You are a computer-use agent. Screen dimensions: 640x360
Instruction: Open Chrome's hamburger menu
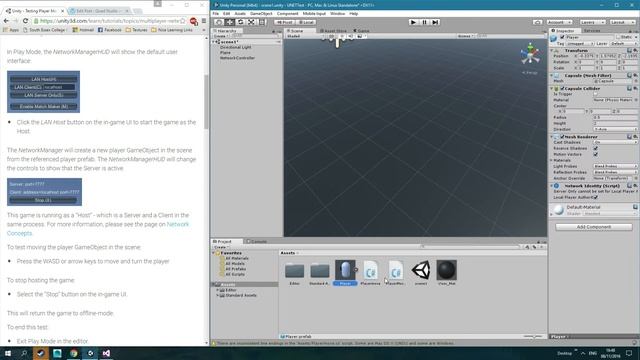coord(204,20)
